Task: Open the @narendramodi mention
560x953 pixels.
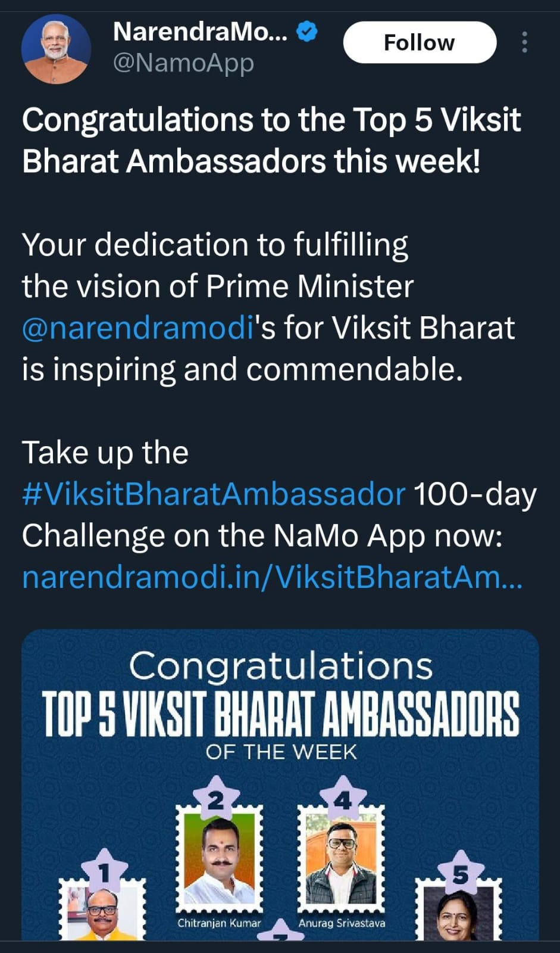Action: pyautogui.click(x=138, y=328)
